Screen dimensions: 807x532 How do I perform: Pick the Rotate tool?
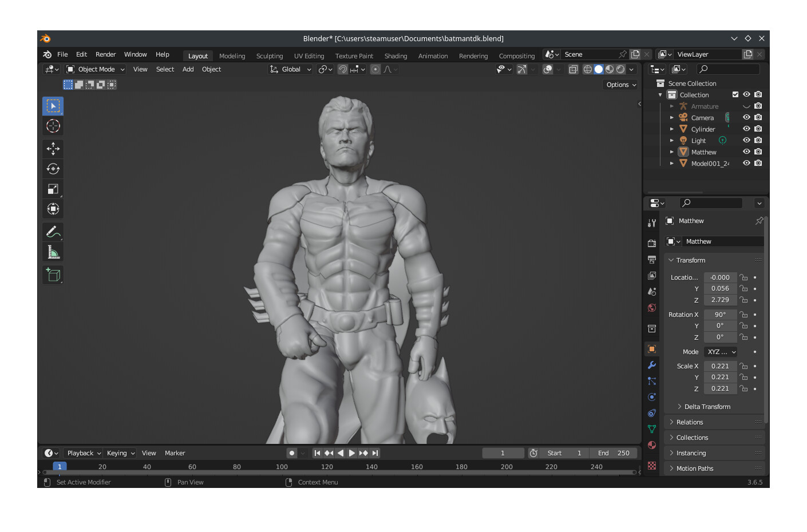(x=53, y=169)
